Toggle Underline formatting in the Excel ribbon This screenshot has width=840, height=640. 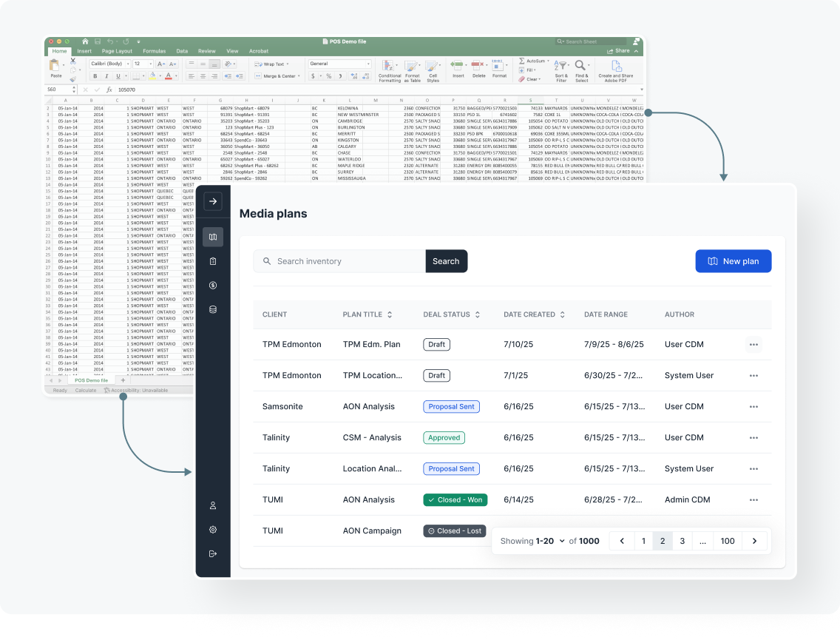(118, 76)
